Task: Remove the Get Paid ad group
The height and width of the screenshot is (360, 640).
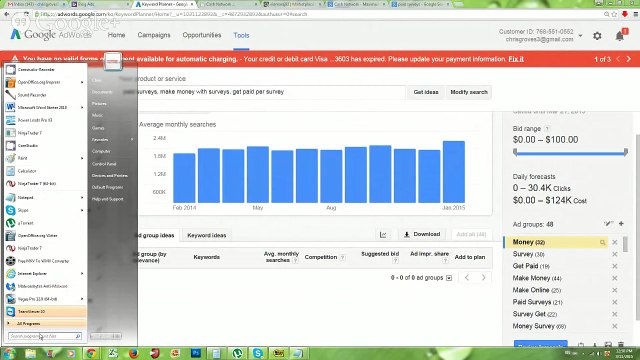Action: [x=615, y=266]
